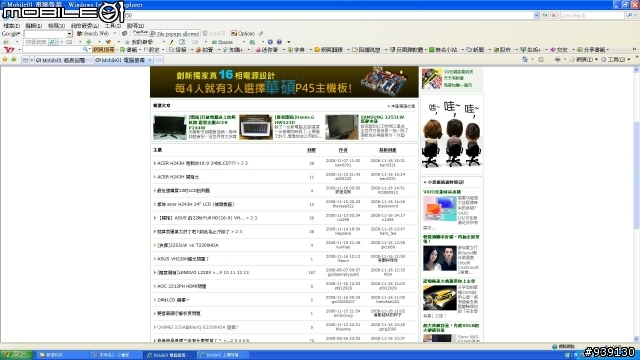Image resolution: width=640 pixels, height=360 pixels.
Task: Open the AOC 2212PH HDMI thread link
Action: [x=182, y=286]
